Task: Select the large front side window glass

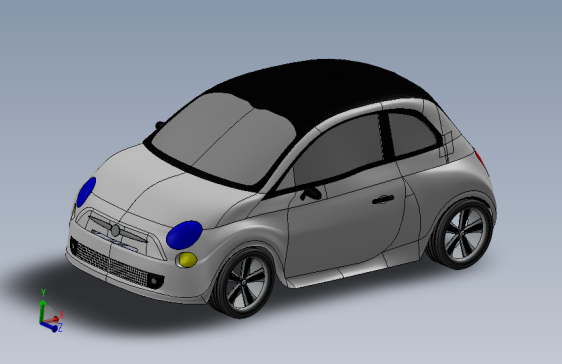Action: [x=339, y=149]
